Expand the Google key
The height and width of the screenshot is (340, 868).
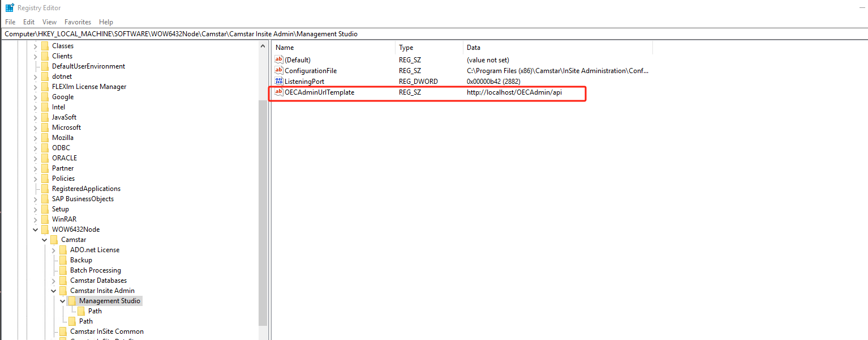coord(36,97)
